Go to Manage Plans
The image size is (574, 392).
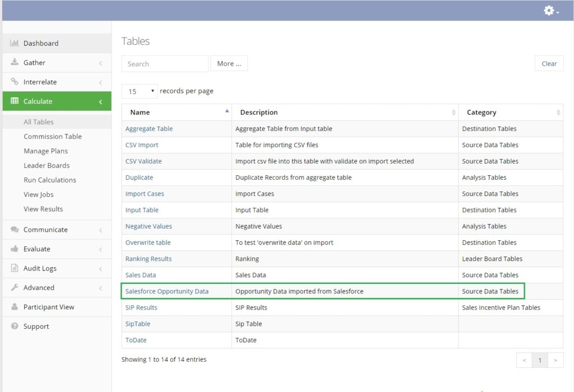click(46, 151)
